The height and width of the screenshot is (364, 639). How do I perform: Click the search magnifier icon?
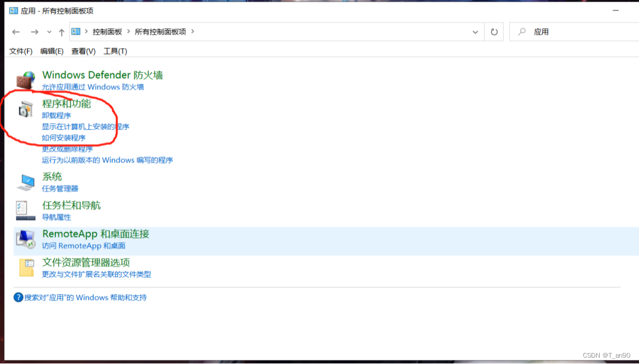point(522,31)
